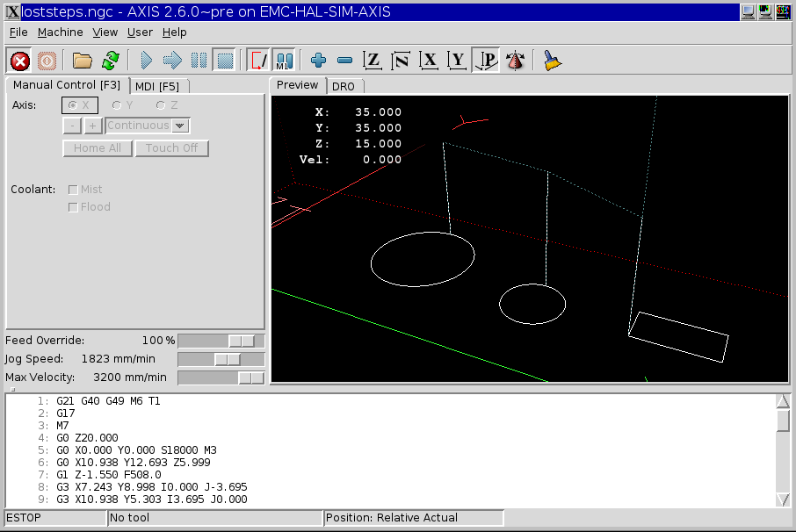Step one line with the arrow icon
Screen dimensions: 796x532
pyautogui.click(x=172, y=61)
